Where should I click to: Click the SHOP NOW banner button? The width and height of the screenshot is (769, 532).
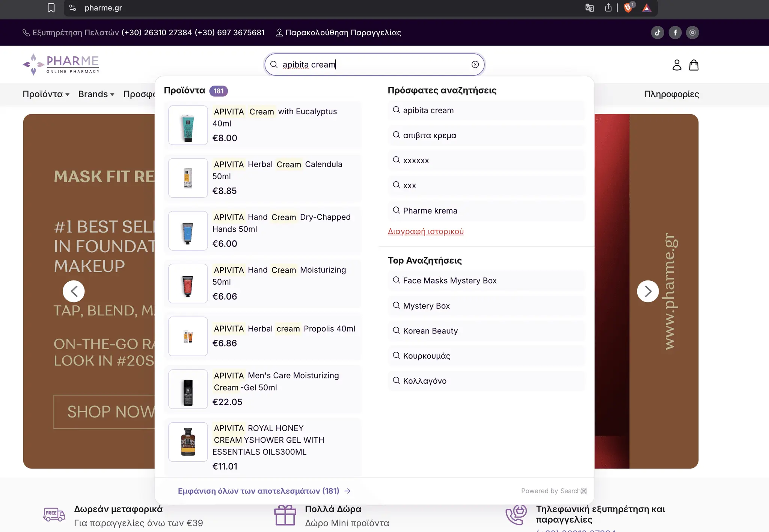point(104,412)
